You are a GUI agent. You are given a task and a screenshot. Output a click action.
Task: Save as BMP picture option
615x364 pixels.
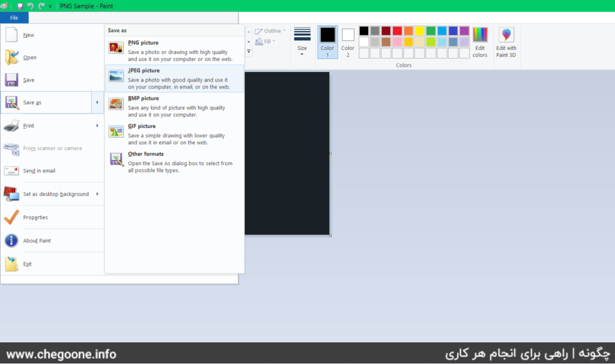pos(174,106)
